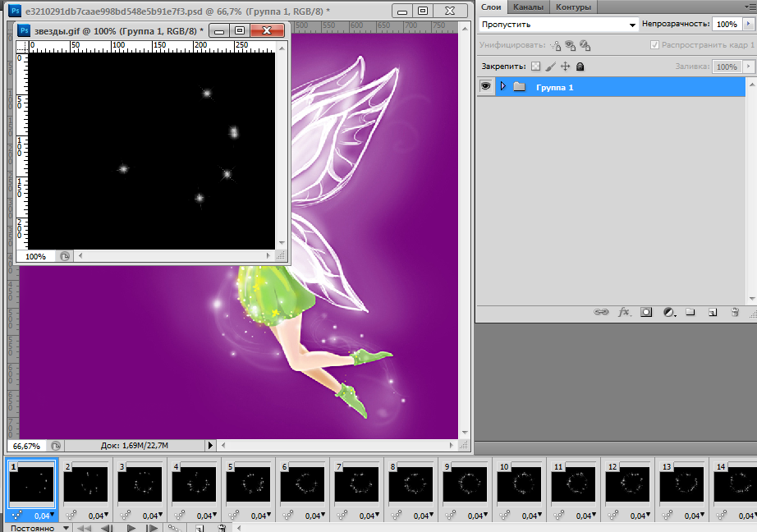This screenshot has width=757, height=532.
Task: Click frame 9 disposal method icon
Action: tap(450, 516)
